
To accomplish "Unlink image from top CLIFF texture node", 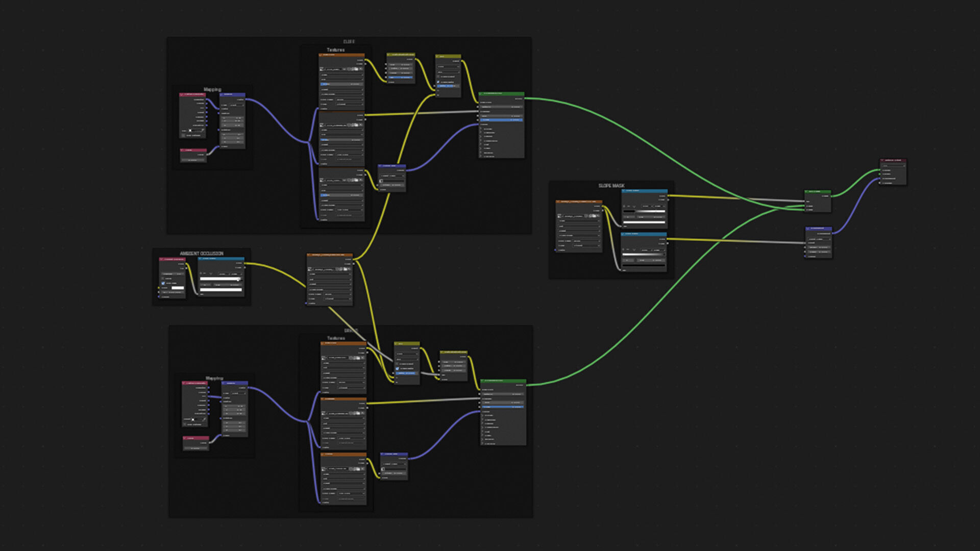I will click(x=361, y=69).
